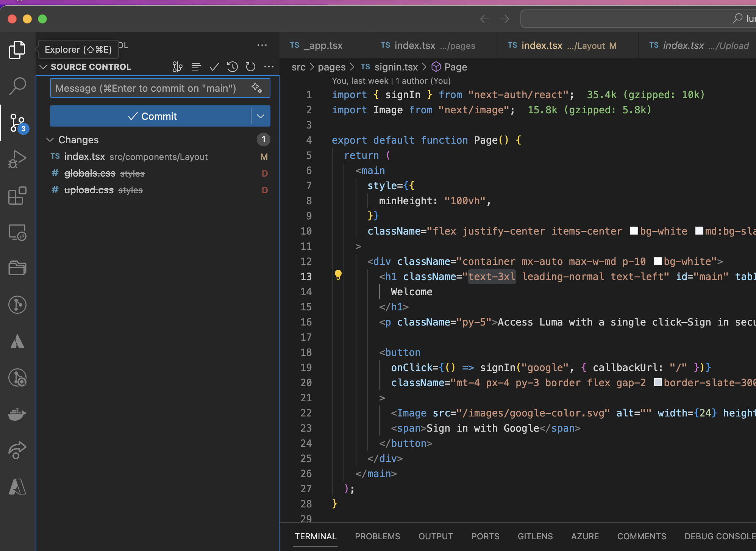Go forward with the right arrow in title bar
The height and width of the screenshot is (551, 756).
tap(505, 19)
